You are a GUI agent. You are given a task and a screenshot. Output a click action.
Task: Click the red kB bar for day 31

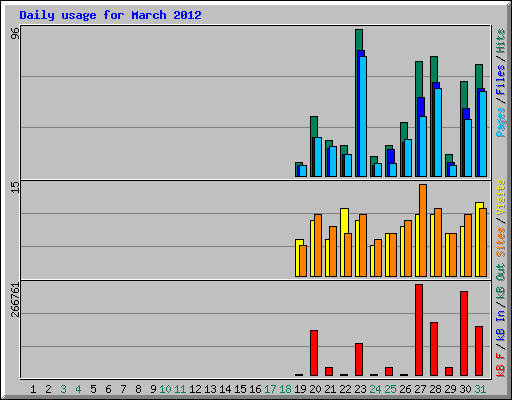[x=479, y=351]
